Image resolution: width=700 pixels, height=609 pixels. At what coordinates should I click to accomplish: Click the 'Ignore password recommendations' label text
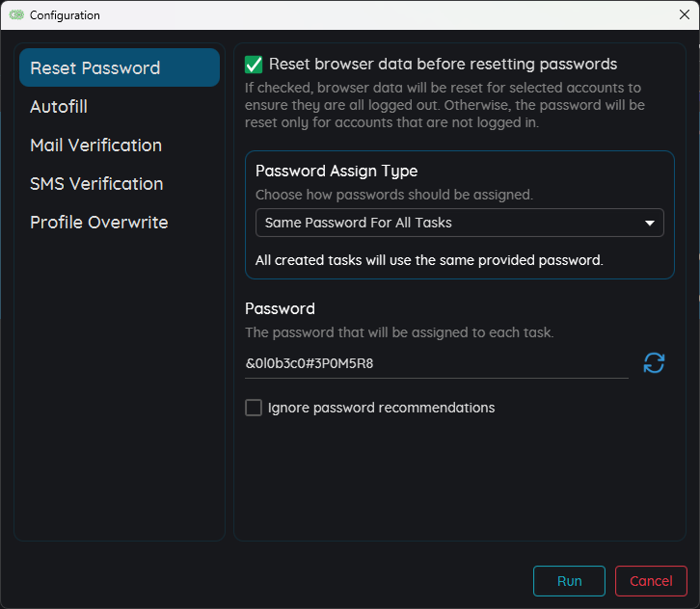pos(381,408)
